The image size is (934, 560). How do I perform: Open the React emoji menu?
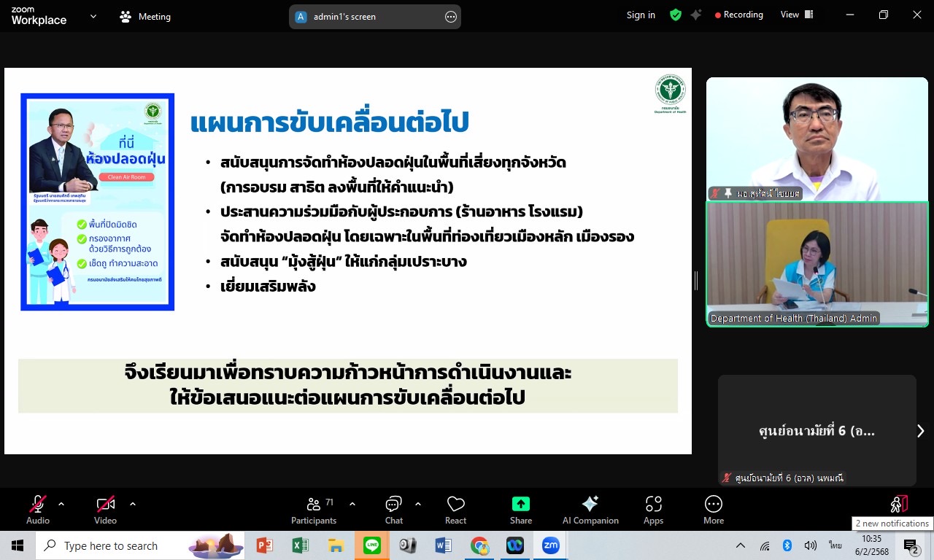(456, 510)
